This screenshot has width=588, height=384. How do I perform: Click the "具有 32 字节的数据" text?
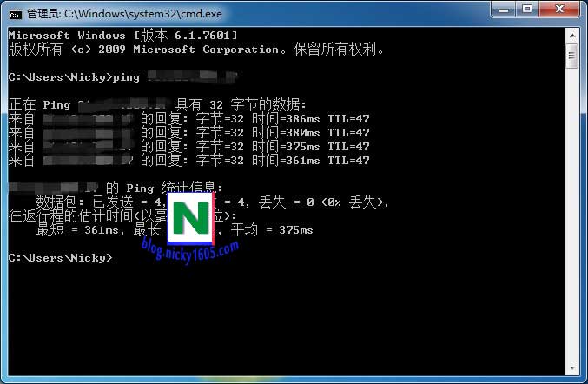(x=241, y=104)
